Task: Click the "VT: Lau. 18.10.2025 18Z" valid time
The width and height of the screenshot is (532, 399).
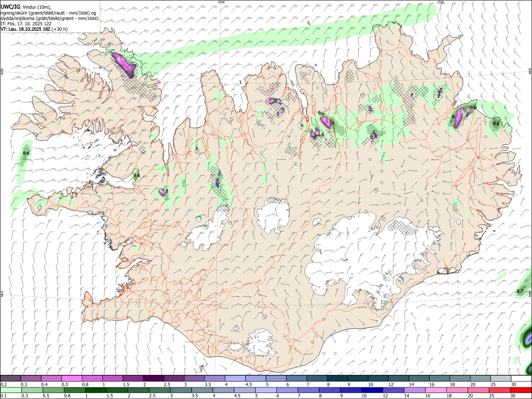Action: (x=26, y=29)
